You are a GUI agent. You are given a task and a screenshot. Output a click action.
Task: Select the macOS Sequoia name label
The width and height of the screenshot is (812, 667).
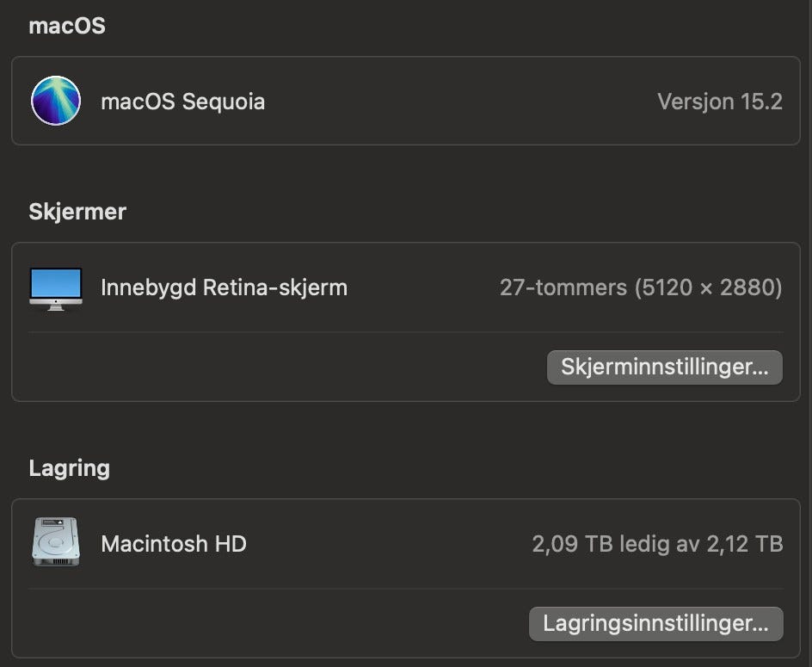point(182,102)
